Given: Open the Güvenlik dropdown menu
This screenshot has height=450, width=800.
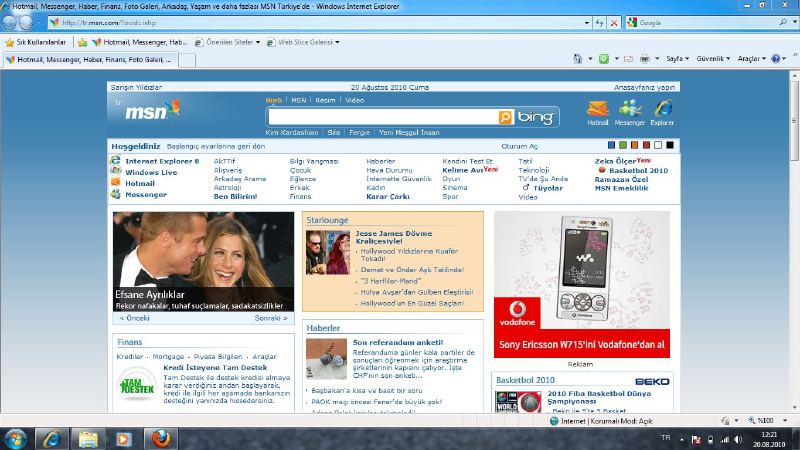Looking at the screenshot, I should 713,59.
